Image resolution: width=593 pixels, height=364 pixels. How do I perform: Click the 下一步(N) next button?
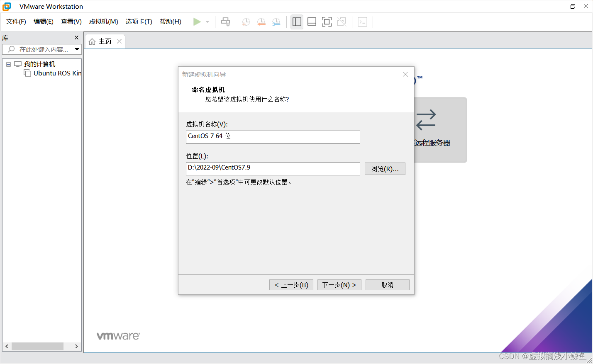tap(339, 285)
